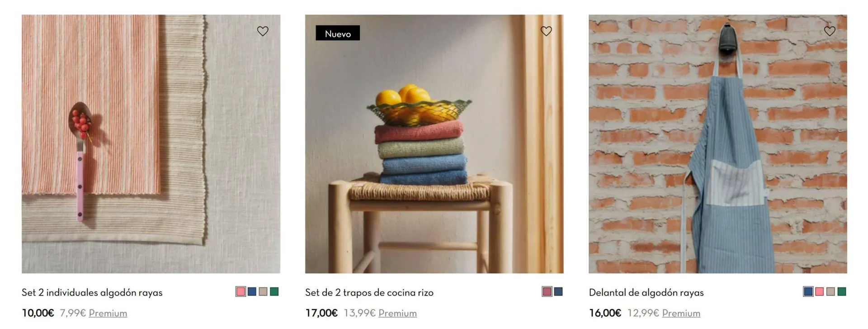The image size is (868, 329).
Task: Choose pink swatch for striped apron
Action: [x=819, y=292]
